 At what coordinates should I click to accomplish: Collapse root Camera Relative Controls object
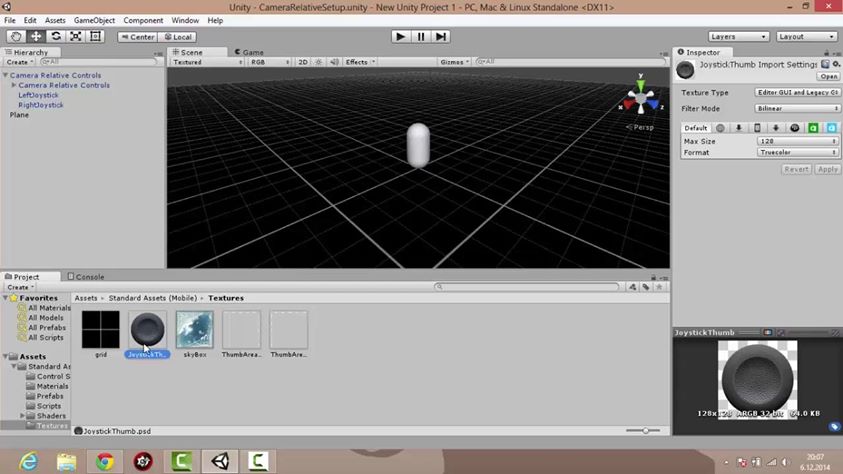click(x=5, y=75)
